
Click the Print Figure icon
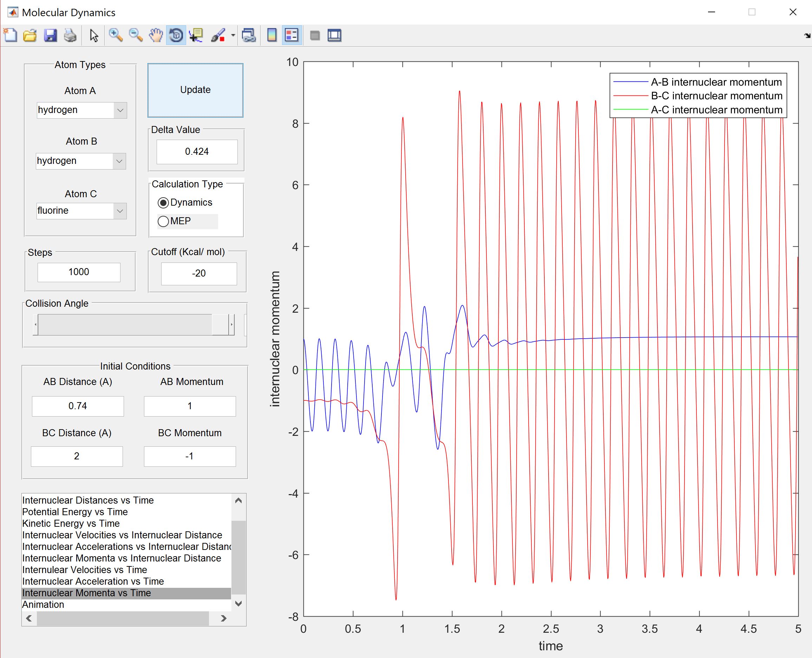point(70,36)
